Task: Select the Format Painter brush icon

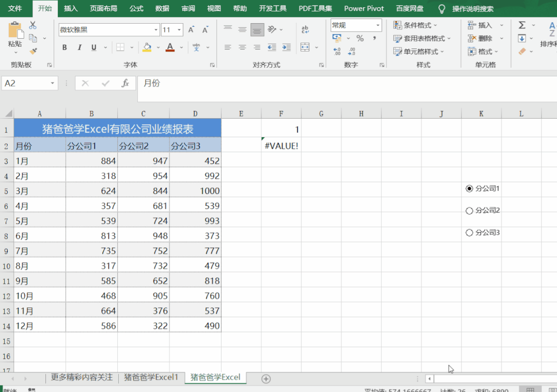Action: pyautogui.click(x=33, y=51)
